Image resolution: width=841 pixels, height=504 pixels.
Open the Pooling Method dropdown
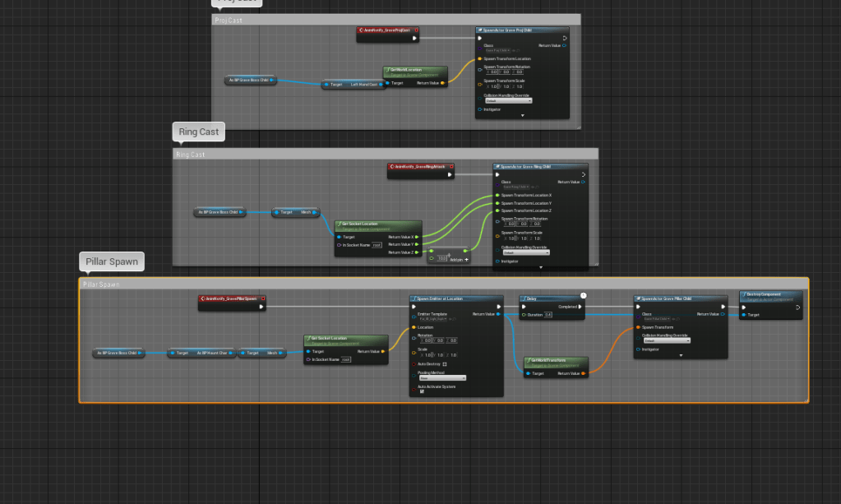click(x=442, y=377)
